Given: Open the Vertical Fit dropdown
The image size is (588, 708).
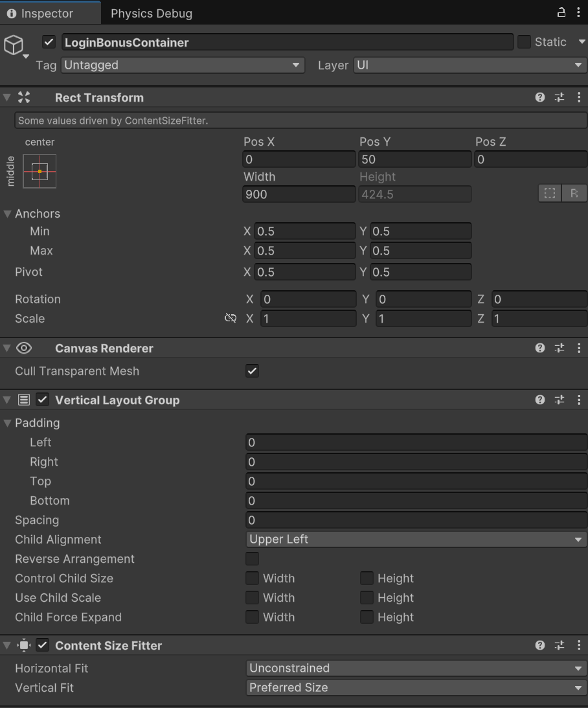Looking at the screenshot, I should [416, 687].
